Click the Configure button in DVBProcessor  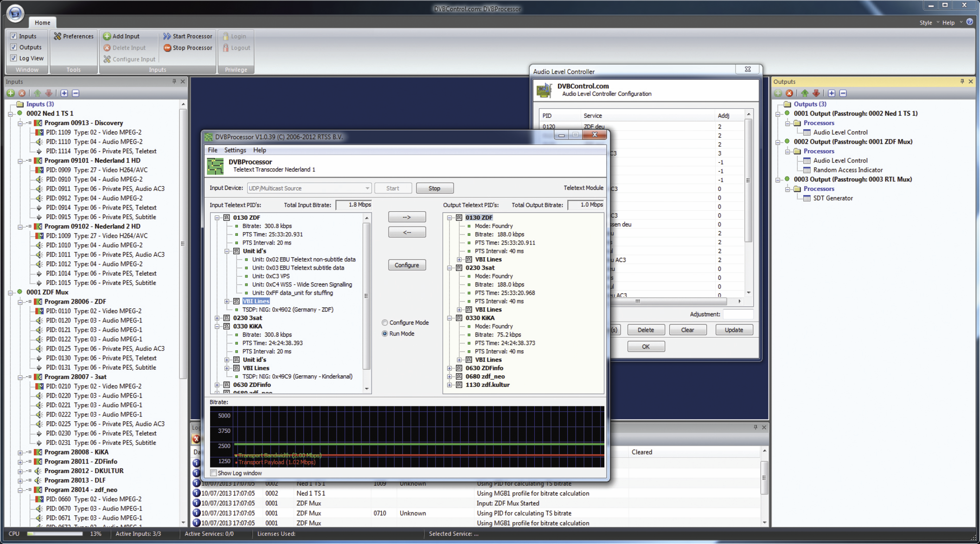click(407, 265)
